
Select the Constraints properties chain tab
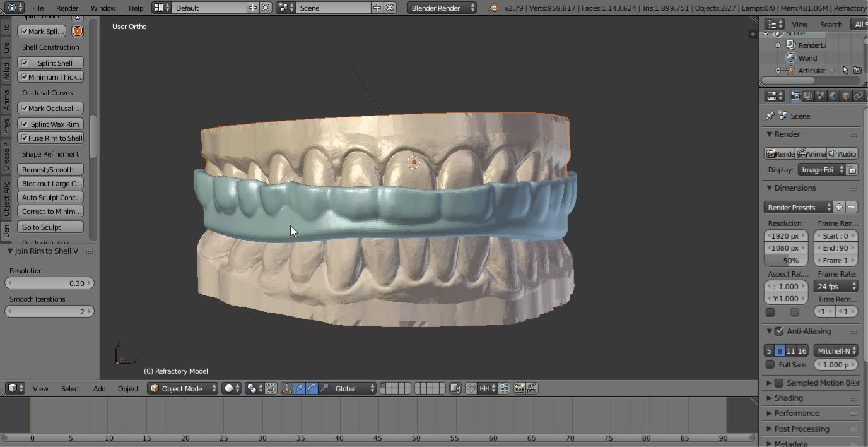tap(859, 96)
